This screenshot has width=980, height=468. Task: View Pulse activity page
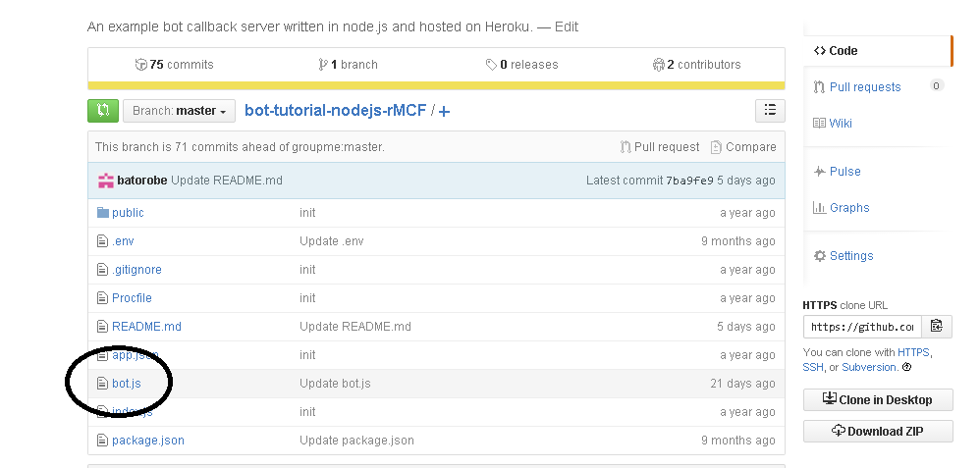pyautogui.click(x=844, y=172)
